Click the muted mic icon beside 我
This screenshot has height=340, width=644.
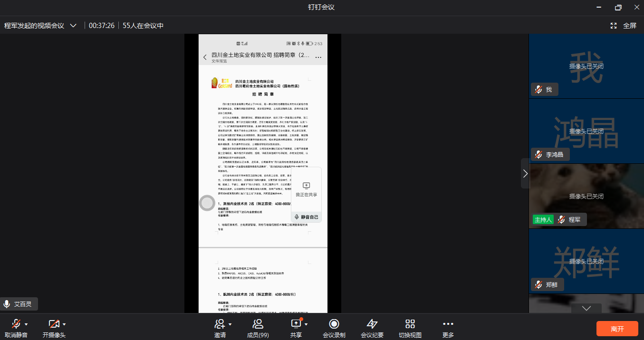[x=538, y=89]
